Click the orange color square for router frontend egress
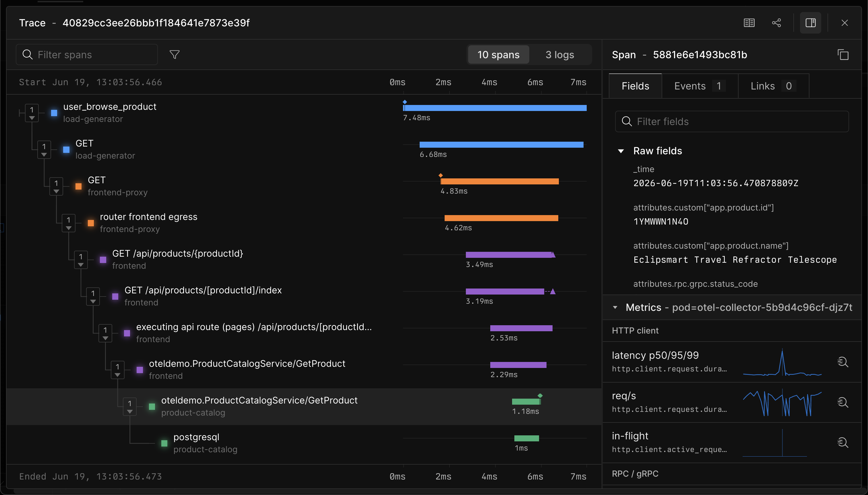This screenshot has width=868, height=495. 91,223
